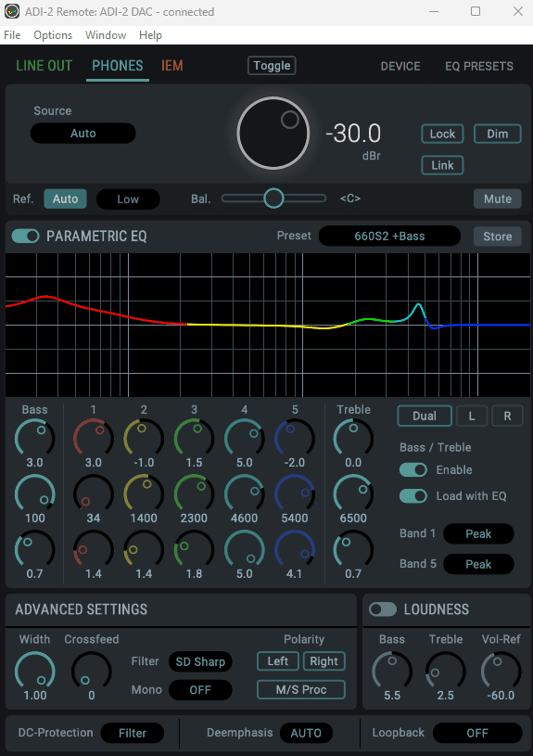Screen dimensions: 533x756
Task: Click band 1 frequency knob at 34
Action: click(93, 493)
